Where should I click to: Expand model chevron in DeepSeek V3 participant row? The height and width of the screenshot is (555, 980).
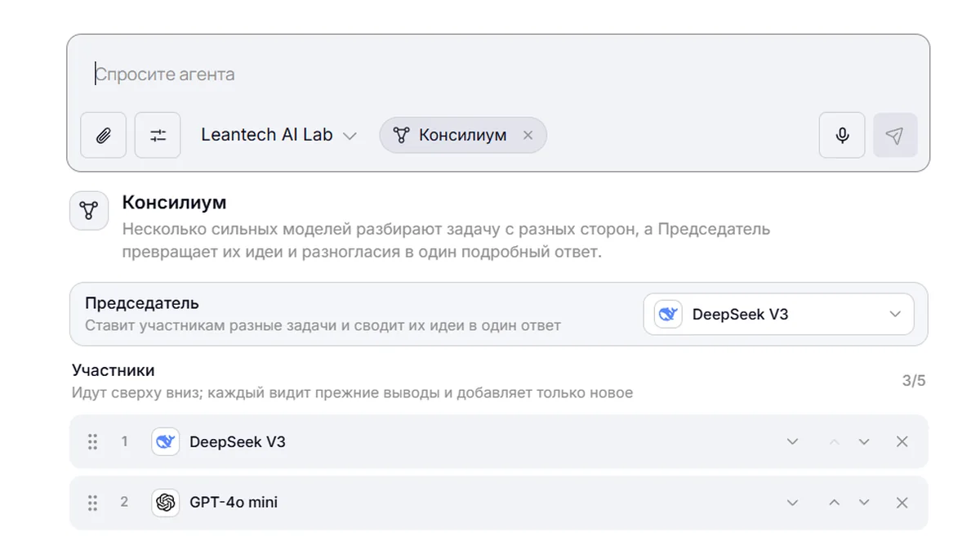792,441
